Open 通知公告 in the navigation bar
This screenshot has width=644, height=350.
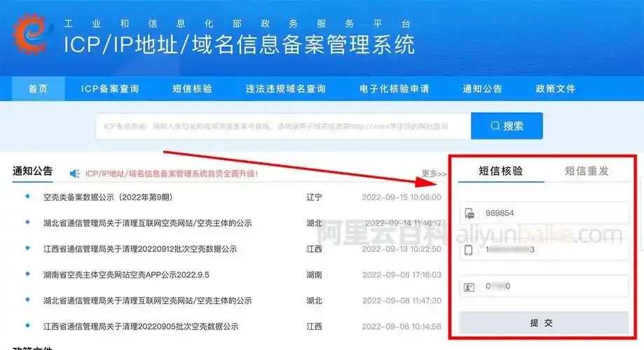(483, 89)
